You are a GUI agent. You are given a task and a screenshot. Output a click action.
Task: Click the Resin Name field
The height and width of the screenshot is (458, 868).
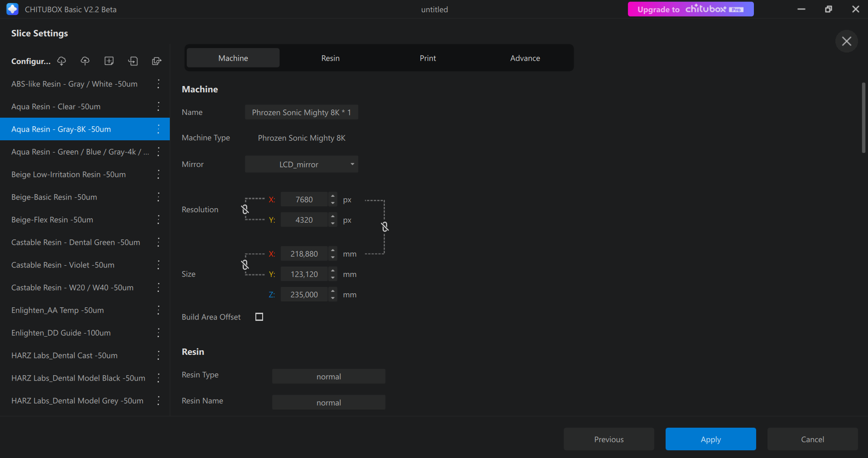pyautogui.click(x=329, y=402)
